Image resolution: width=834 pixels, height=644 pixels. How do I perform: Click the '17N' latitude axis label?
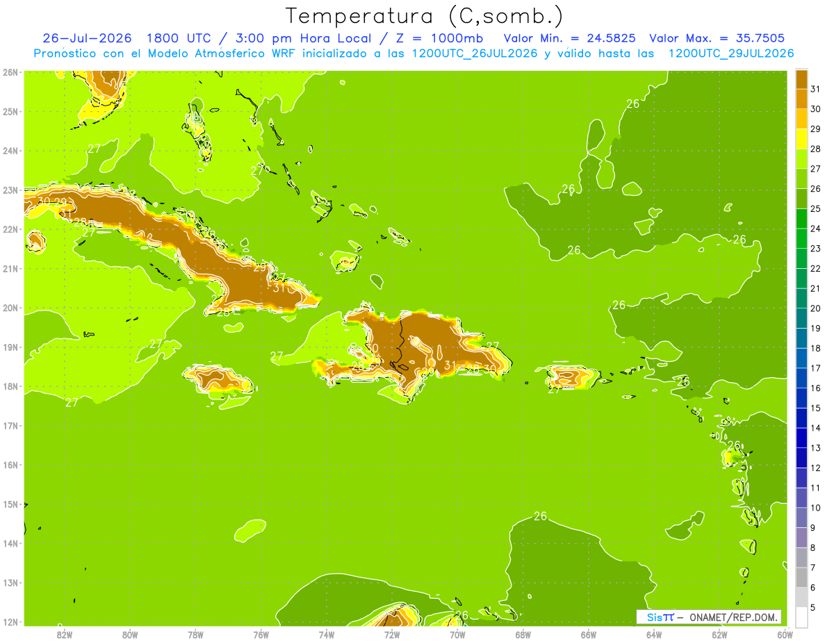tap(10, 425)
